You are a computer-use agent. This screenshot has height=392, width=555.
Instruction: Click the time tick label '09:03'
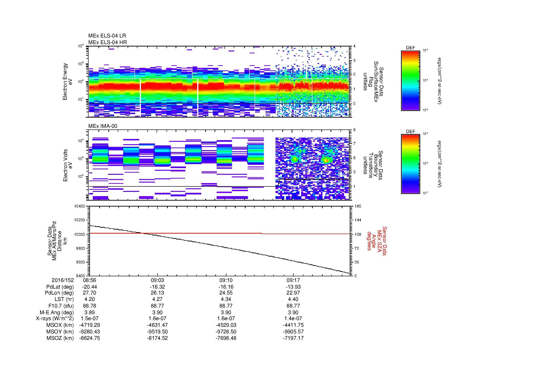coord(157,280)
